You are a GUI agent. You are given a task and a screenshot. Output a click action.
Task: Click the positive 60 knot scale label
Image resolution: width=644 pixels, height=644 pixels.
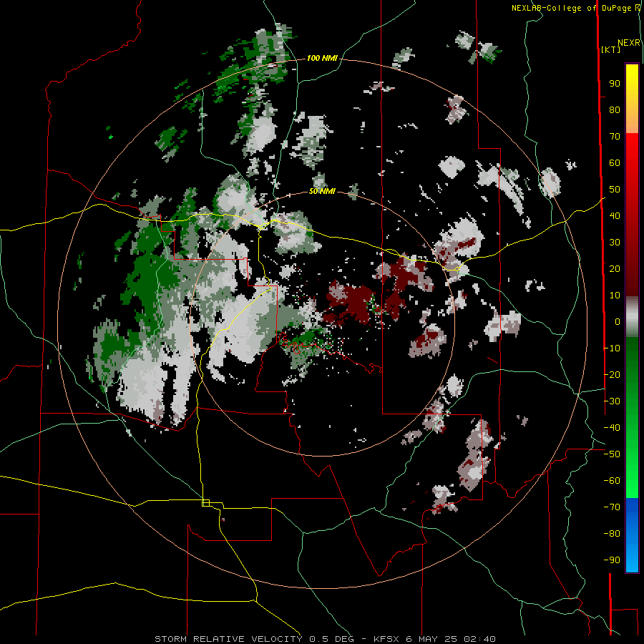pyautogui.click(x=615, y=163)
